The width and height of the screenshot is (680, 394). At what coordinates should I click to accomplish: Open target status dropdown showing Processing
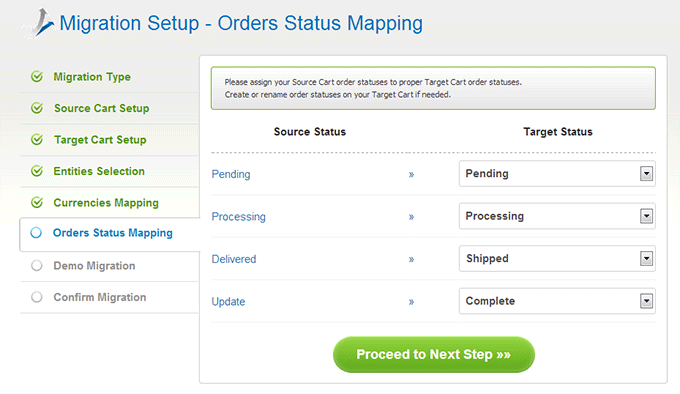click(557, 216)
